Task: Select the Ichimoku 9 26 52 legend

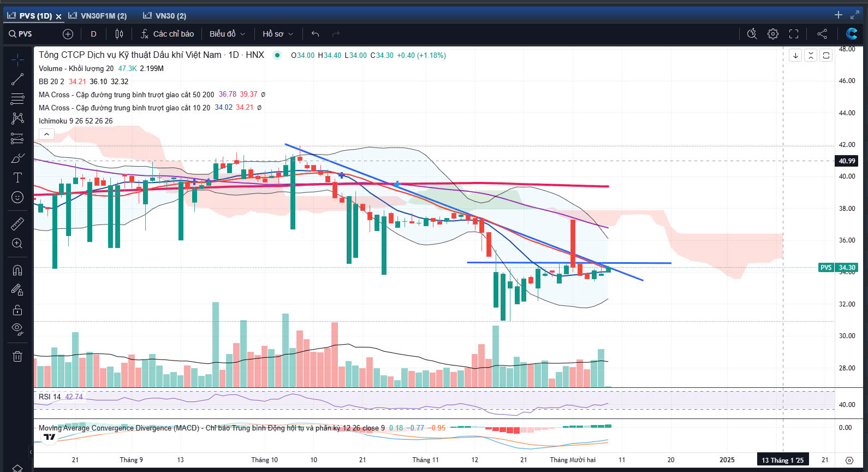Action: coord(75,121)
